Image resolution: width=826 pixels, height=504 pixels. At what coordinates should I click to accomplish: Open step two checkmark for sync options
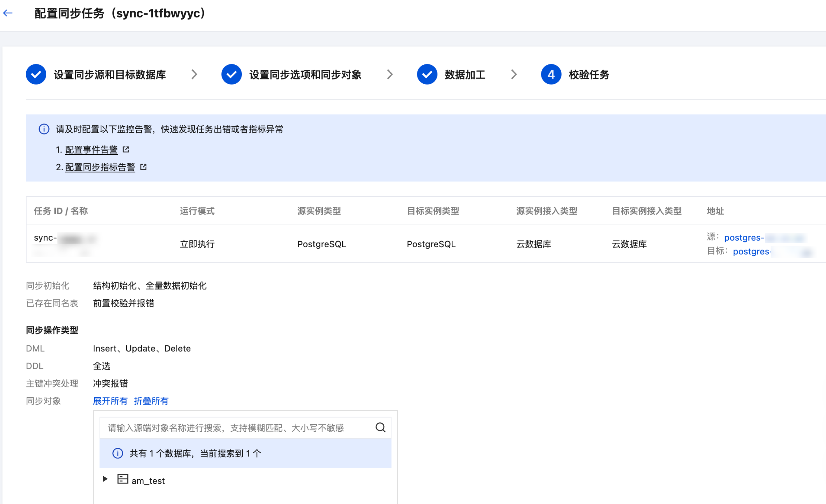[231, 74]
